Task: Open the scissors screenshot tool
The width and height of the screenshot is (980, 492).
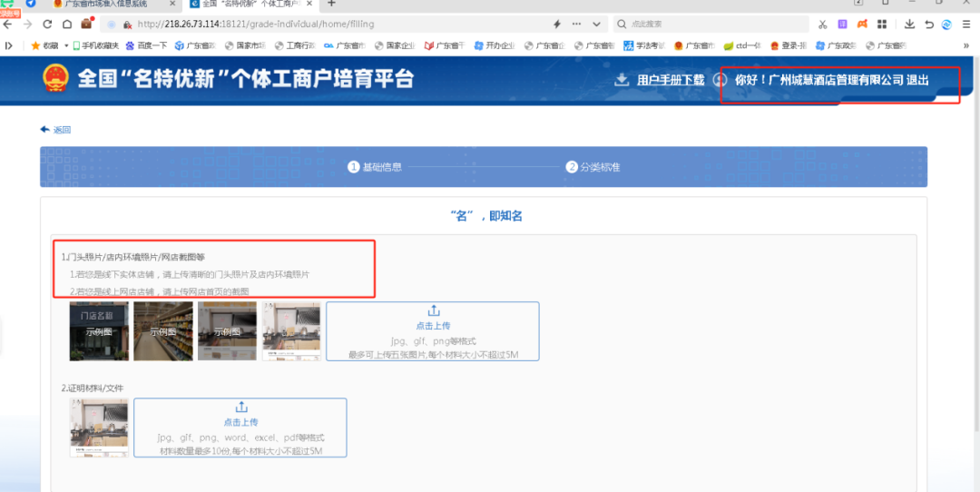Action: pyautogui.click(x=822, y=24)
